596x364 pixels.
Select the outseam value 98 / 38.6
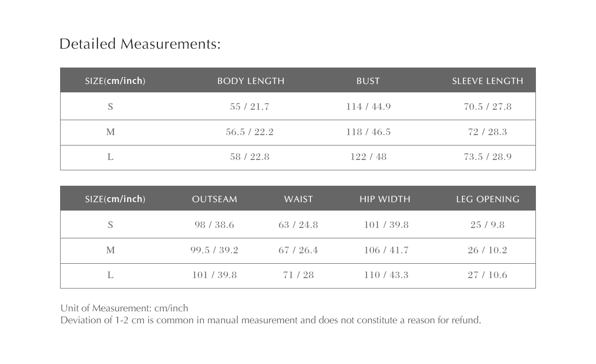pos(215,225)
